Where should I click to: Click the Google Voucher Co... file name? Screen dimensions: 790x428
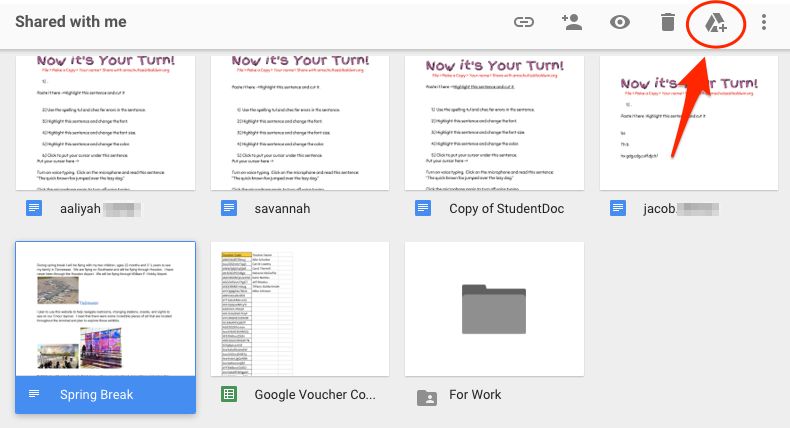click(x=315, y=395)
